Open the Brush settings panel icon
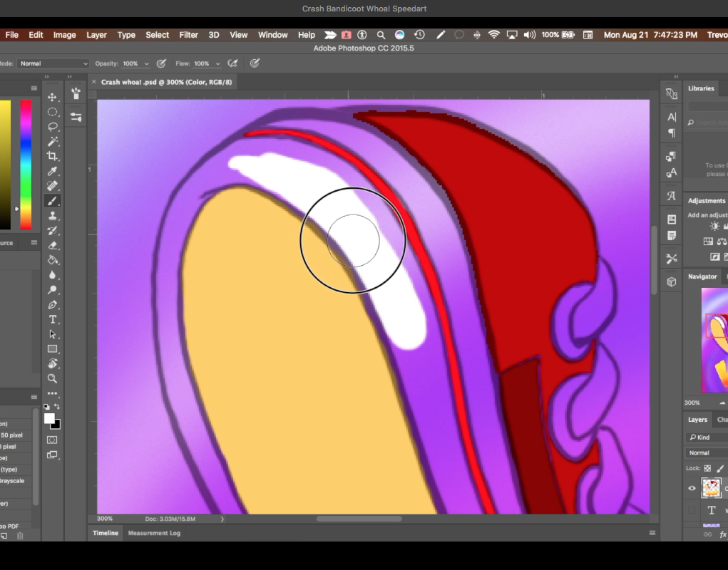 (76, 117)
